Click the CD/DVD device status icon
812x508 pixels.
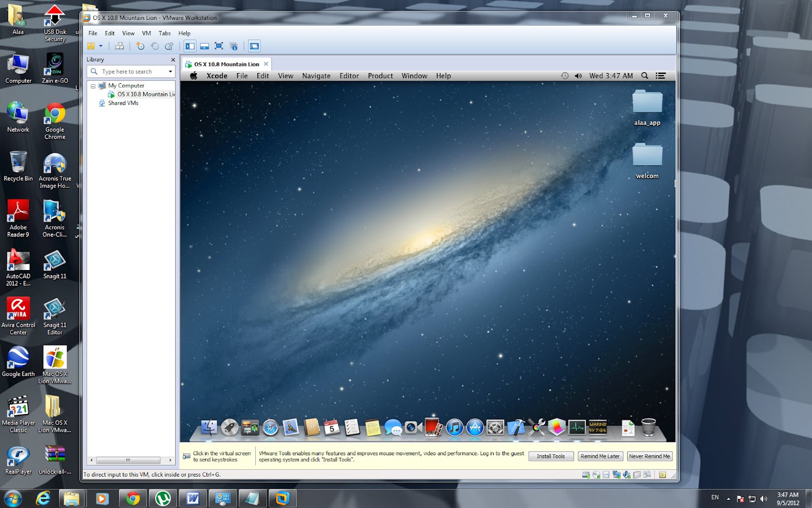point(596,475)
